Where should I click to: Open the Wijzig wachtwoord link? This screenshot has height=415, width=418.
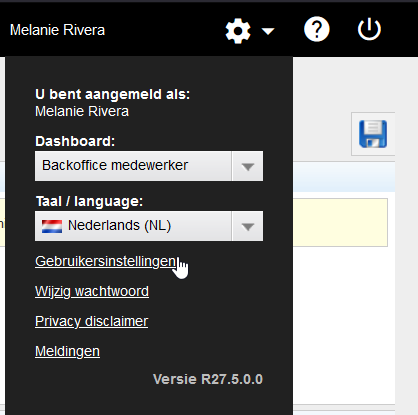point(92,292)
